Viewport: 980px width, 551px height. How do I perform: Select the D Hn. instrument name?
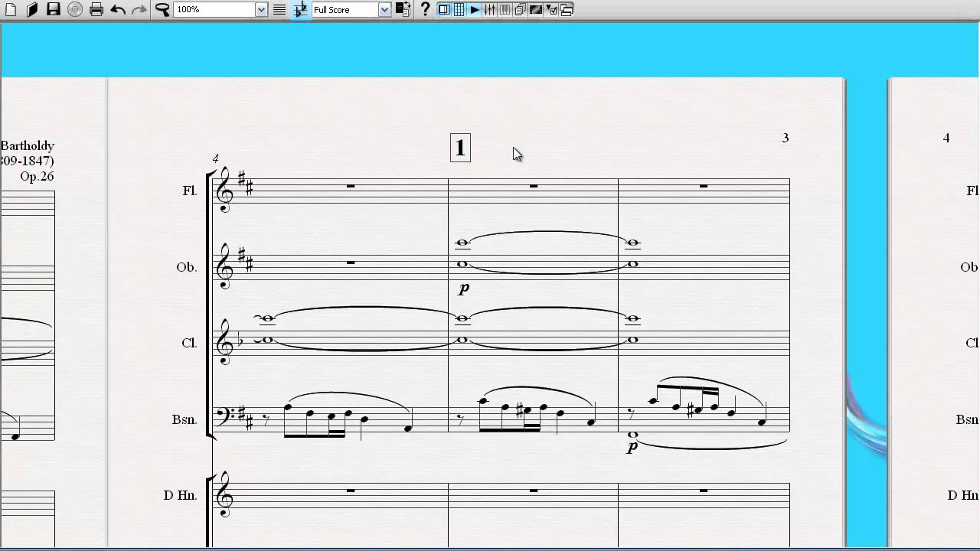(x=181, y=495)
